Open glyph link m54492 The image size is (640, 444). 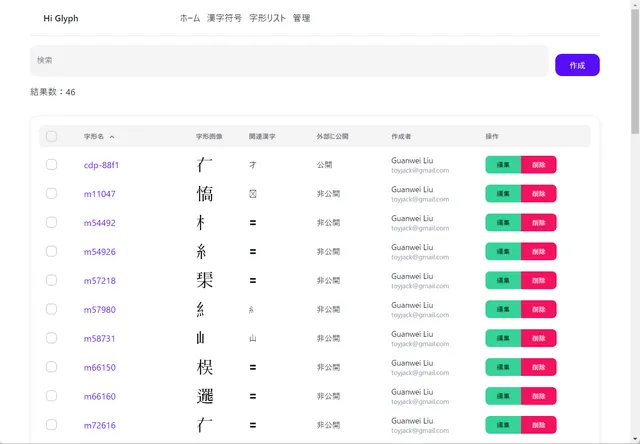(100, 223)
